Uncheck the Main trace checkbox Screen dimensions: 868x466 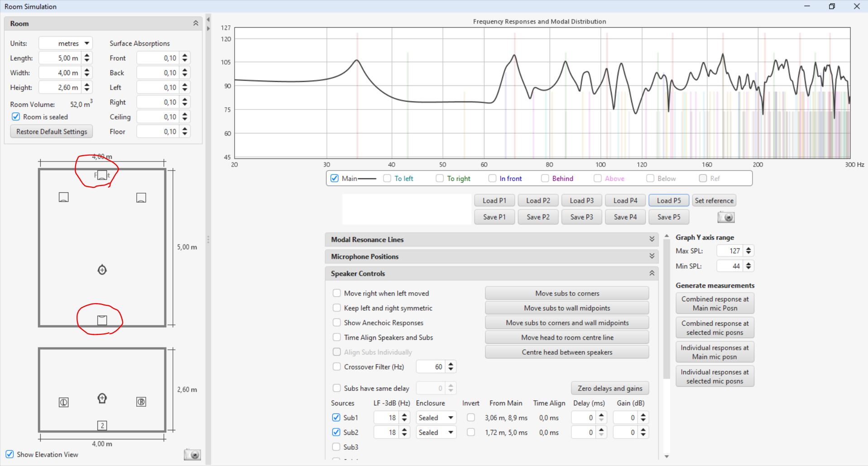[x=335, y=178]
